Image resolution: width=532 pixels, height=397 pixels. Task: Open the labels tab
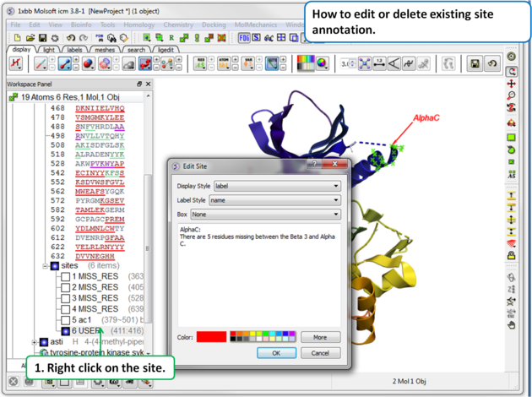[x=75, y=50]
